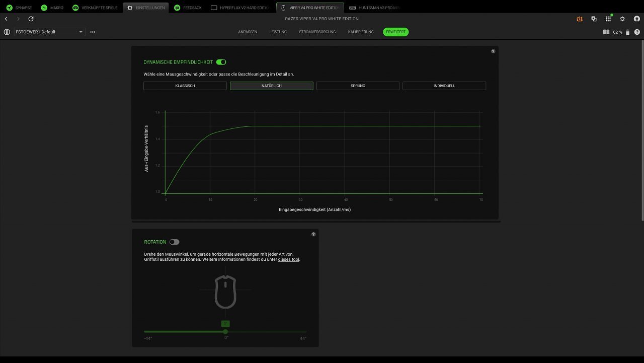
Task: Enable the Rotation toggle
Action: point(174,242)
